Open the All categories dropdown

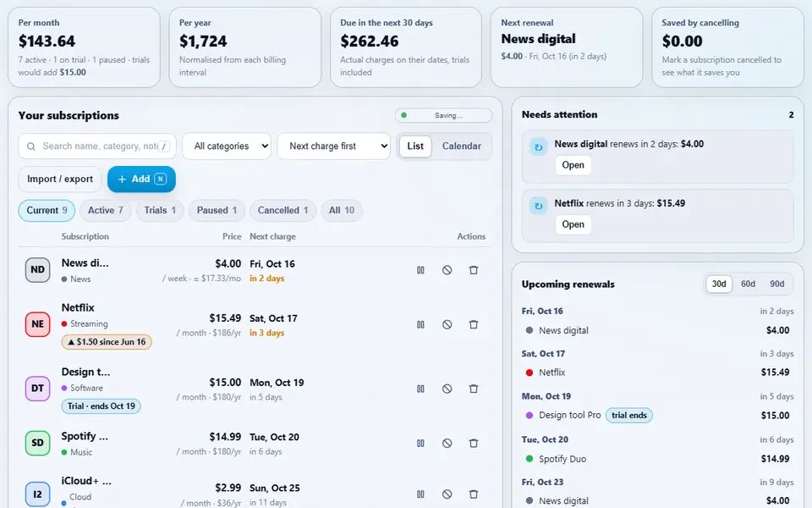coord(227,146)
